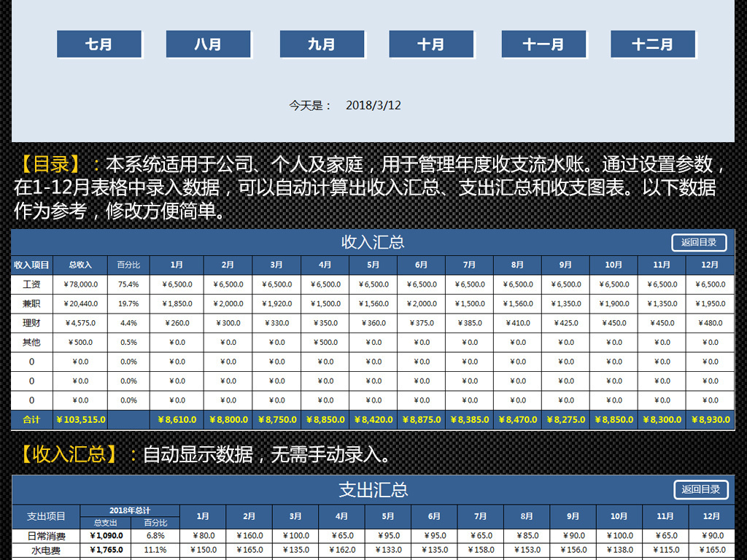Click 返回目录 in the 收入汇总 header
Image resolution: width=747 pixels, height=560 pixels.
(x=699, y=242)
